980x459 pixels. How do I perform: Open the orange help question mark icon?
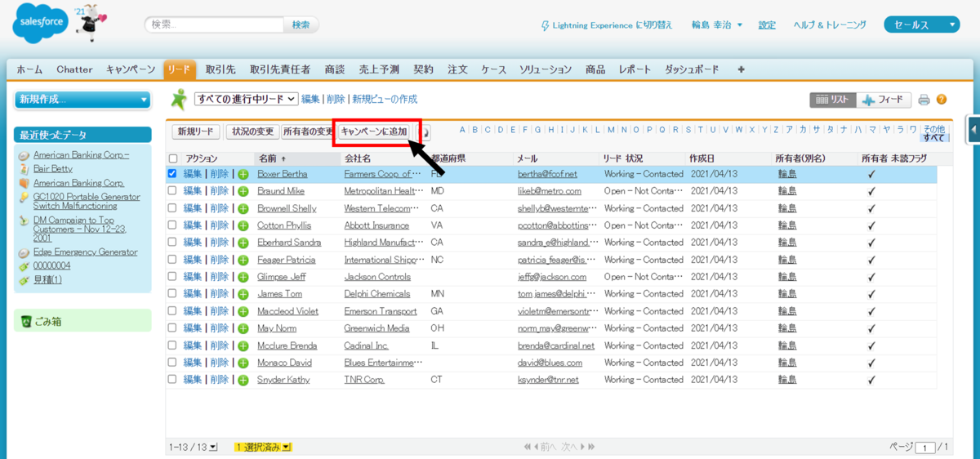(x=942, y=100)
